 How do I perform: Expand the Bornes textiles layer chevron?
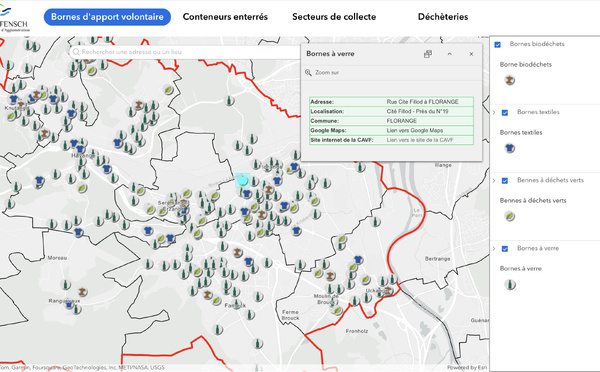point(494,113)
